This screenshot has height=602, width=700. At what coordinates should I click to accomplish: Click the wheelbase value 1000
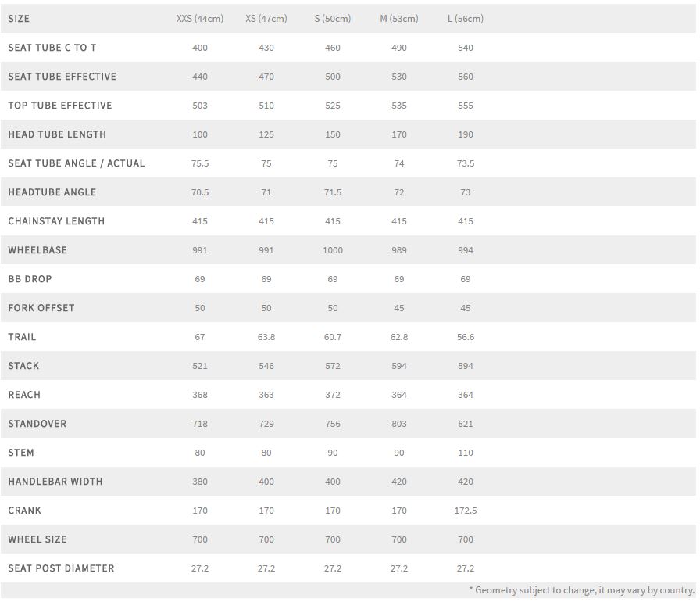[333, 250]
